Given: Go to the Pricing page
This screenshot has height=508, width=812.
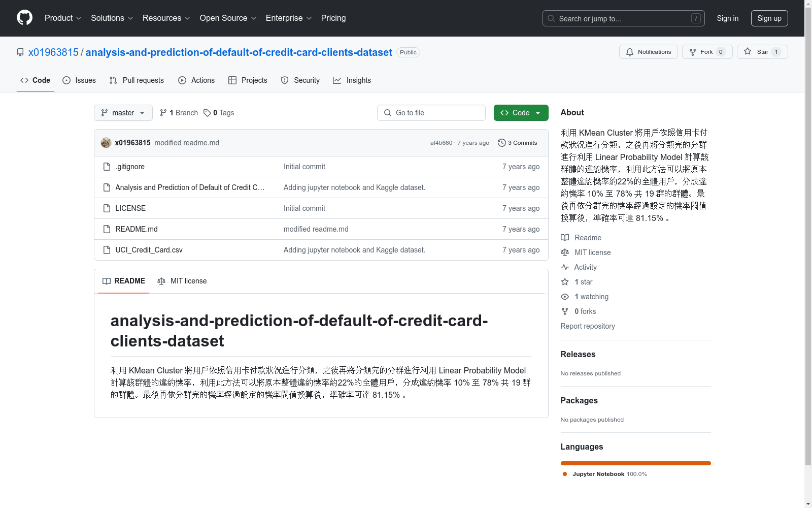Looking at the screenshot, I should [333, 18].
